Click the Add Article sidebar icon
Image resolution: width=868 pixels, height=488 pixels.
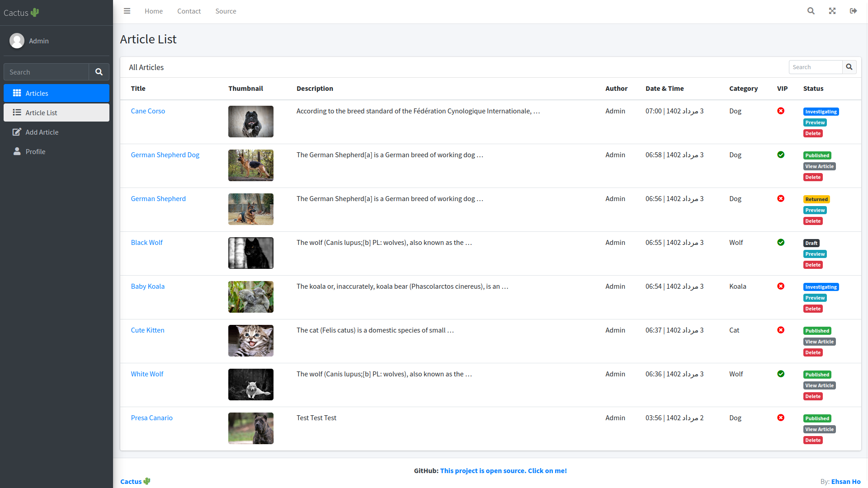click(17, 131)
